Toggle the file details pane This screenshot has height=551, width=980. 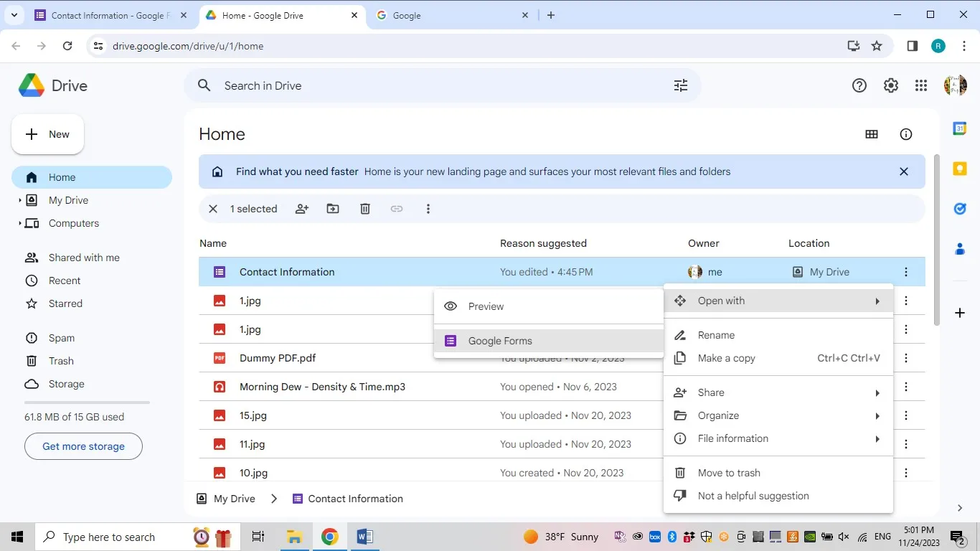tap(905, 134)
